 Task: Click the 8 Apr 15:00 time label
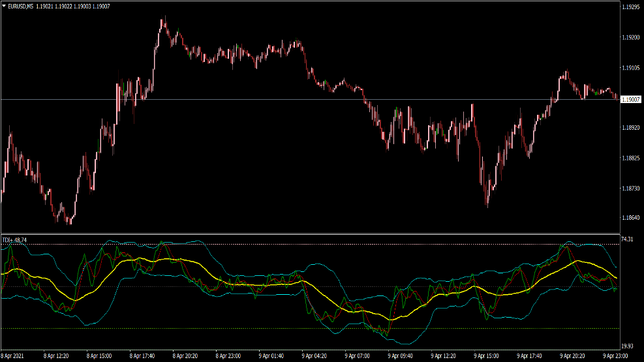99,356
